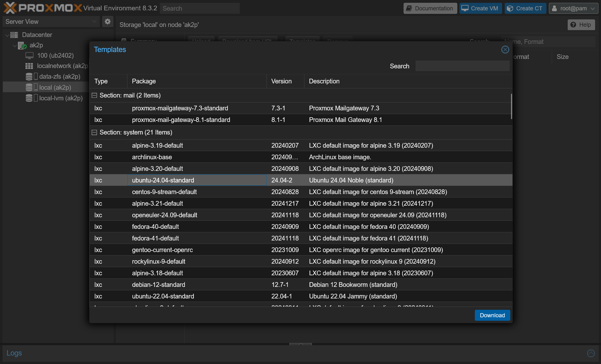Screen dimensions: 601x364
Task: Select fedora-41-default template
Action: tap(301, 238)
